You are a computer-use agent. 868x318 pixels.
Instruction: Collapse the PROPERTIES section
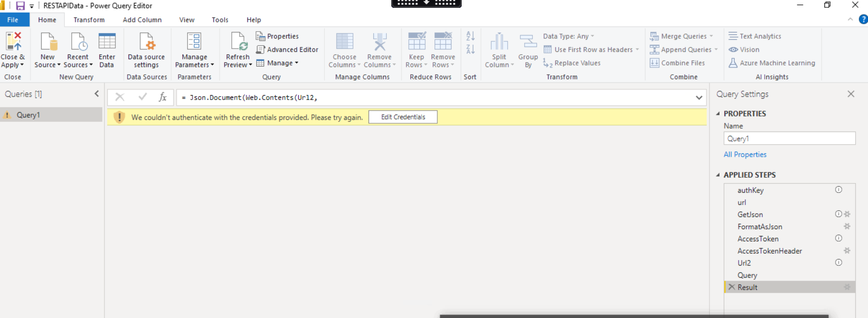[718, 114]
